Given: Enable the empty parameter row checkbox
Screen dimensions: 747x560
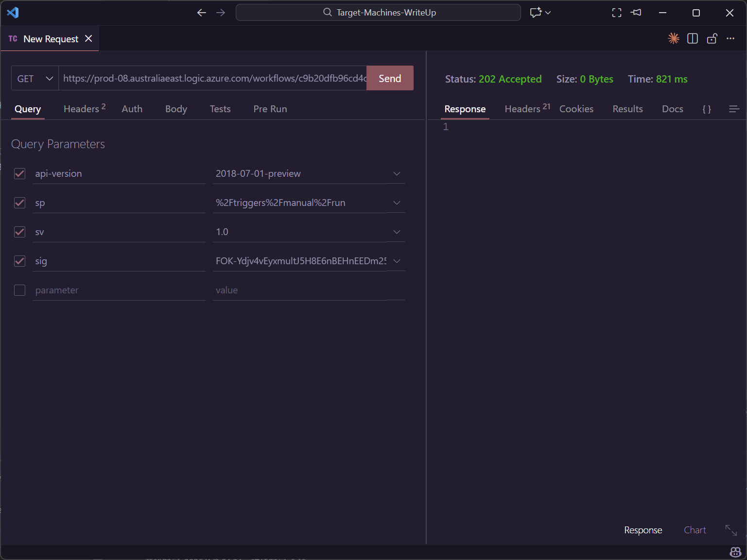Looking at the screenshot, I should click(x=19, y=290).
